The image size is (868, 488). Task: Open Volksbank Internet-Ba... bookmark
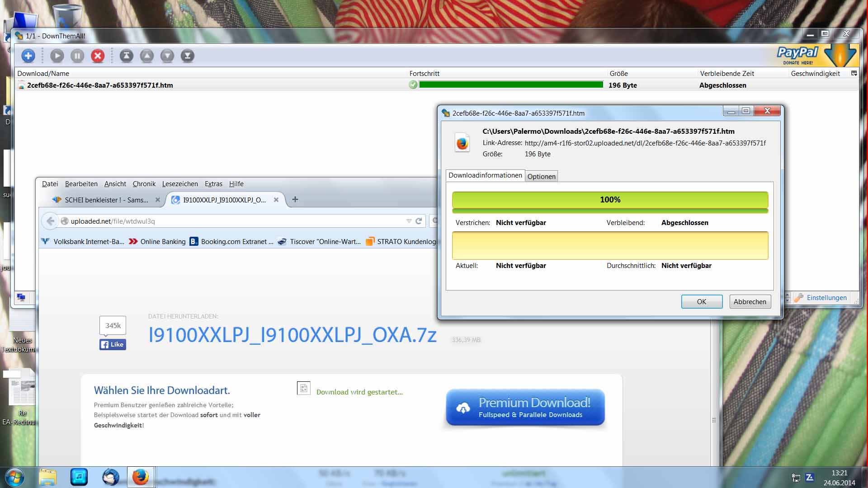(x=83, y=241)
